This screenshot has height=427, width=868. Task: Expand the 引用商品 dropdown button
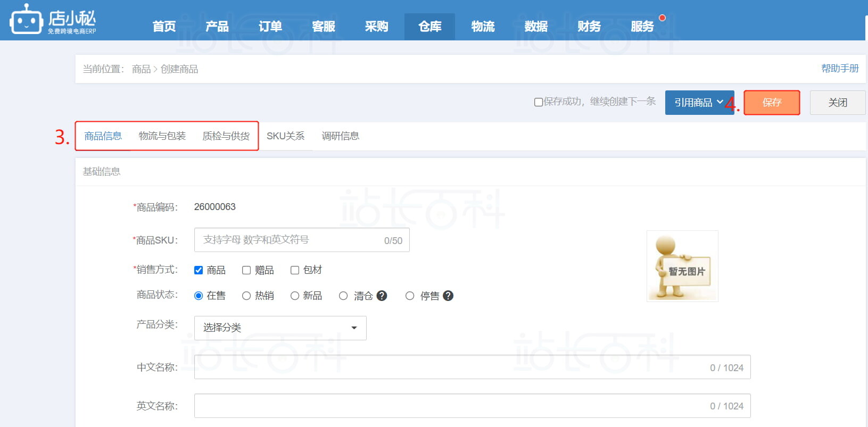click(698, 103)
